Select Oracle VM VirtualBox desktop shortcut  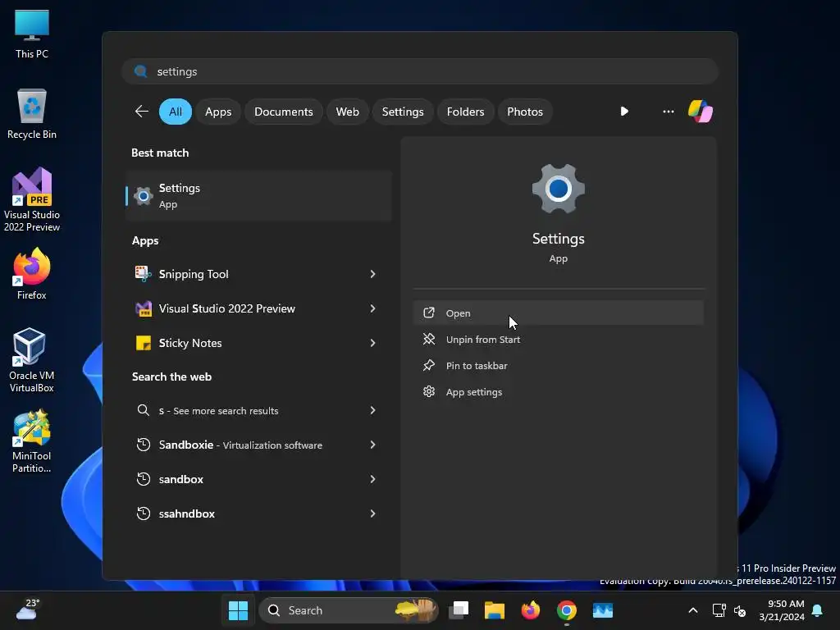(32, 360)
